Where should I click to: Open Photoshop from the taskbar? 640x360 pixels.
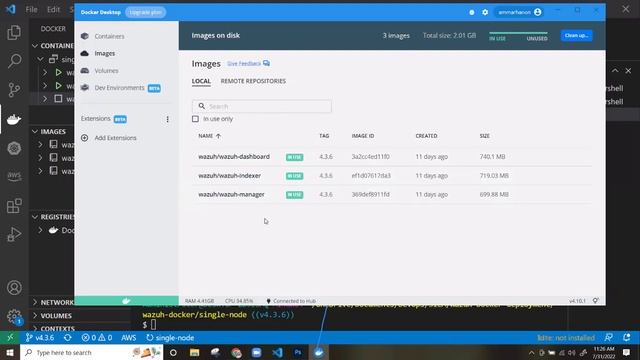click(298, 352)
